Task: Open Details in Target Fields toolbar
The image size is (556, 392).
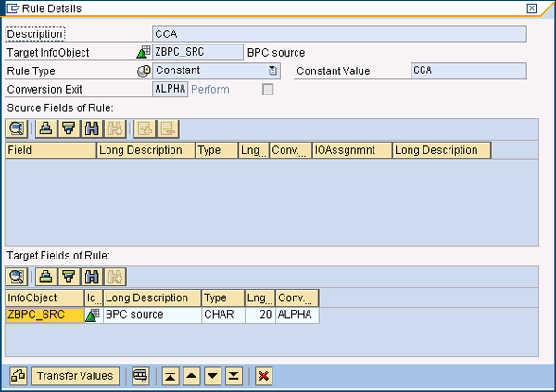Action: pos(16,276)
